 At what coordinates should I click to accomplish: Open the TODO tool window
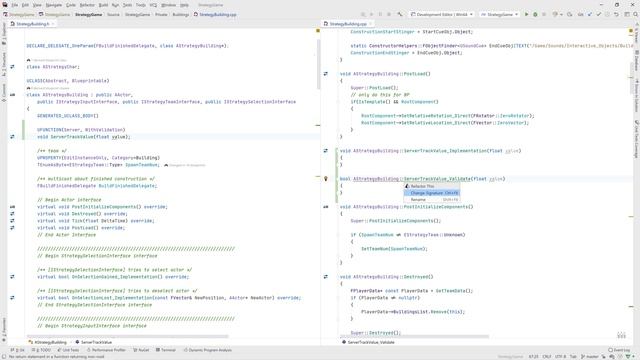tap(41, 350)
